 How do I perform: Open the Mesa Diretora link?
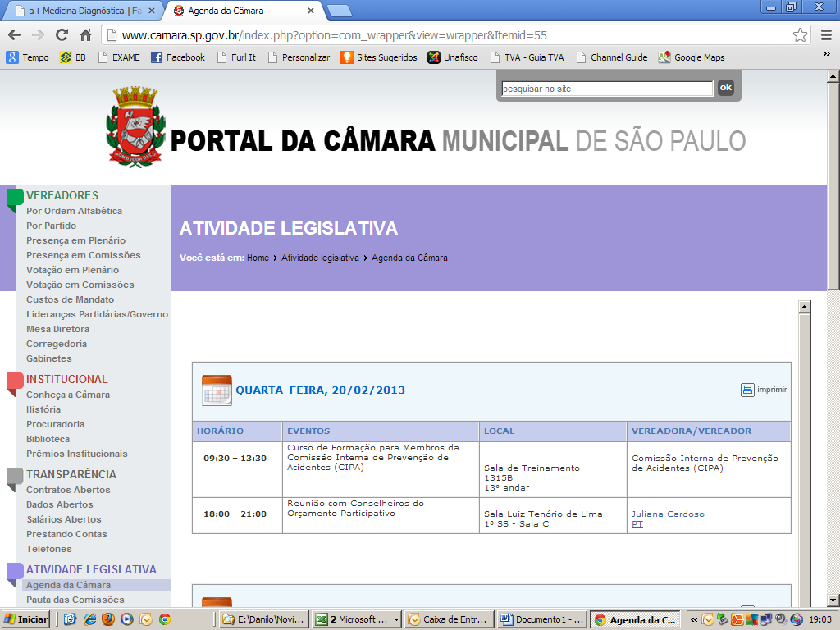point(58,329)
